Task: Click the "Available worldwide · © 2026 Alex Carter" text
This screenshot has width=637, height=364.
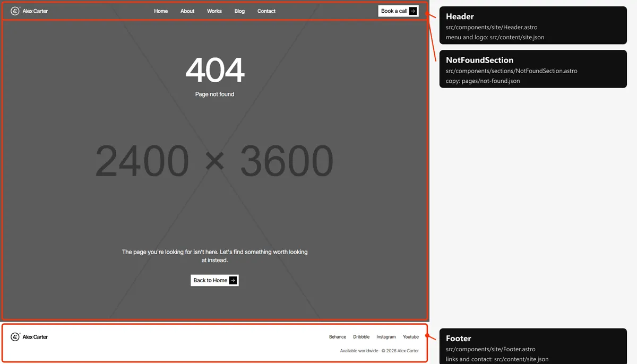Action: pos(380,351)
